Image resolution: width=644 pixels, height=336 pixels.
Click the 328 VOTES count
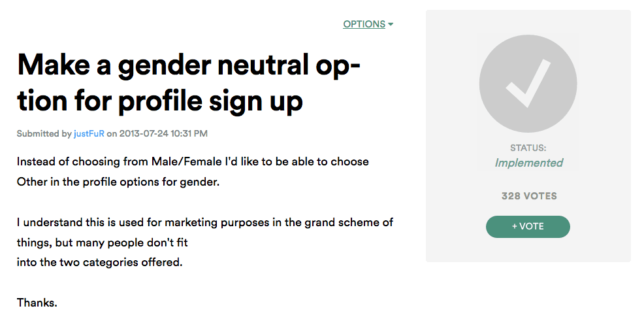[x=528, y=196]
